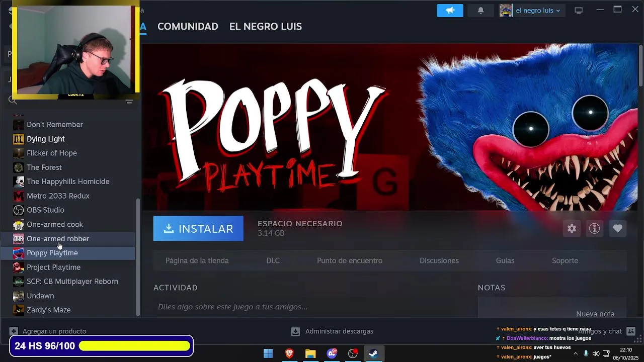Open the EL NEGRO LUIS profile menu
The width and height of the screenshot is (644, 362).
(266, 27)
